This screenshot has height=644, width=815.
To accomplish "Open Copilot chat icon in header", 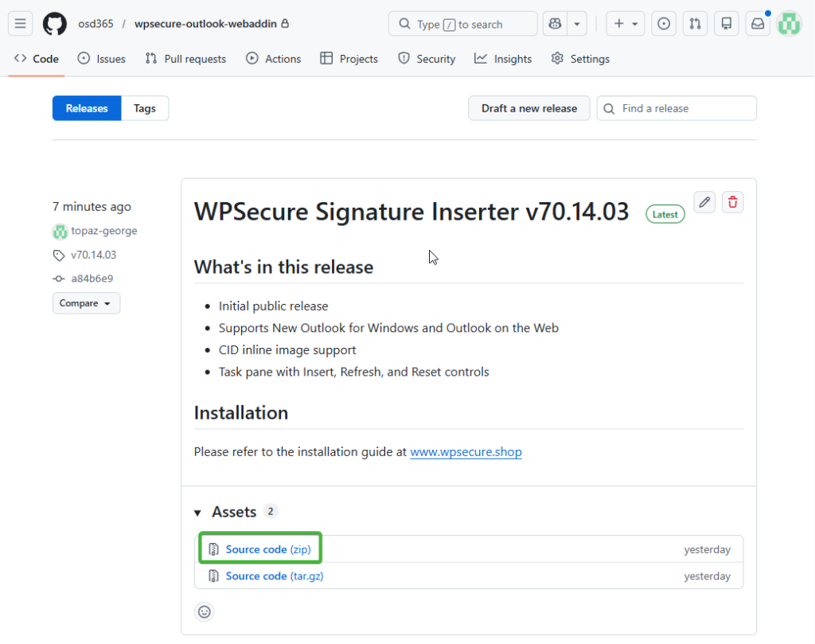I will pyautogui.click(x=555, y=24).
